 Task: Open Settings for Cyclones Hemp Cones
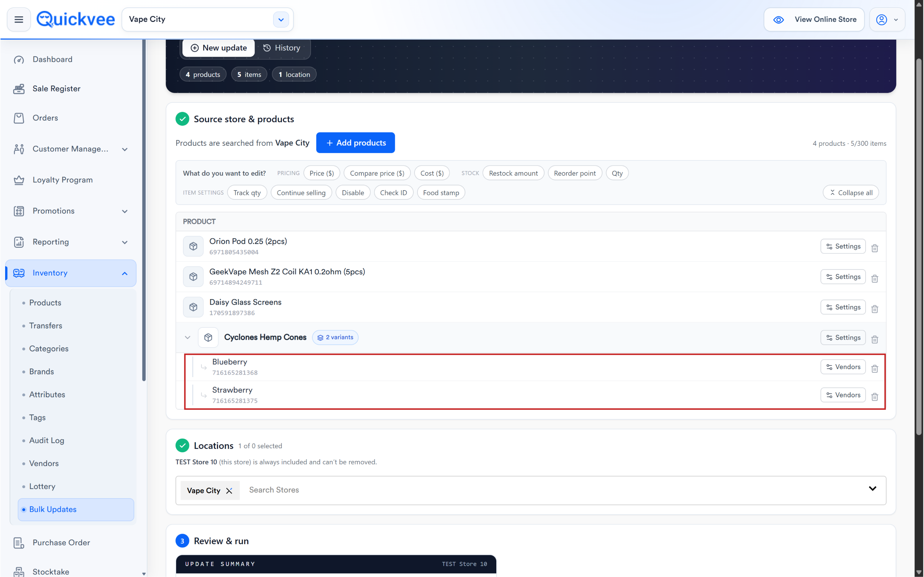pos(843,338)
